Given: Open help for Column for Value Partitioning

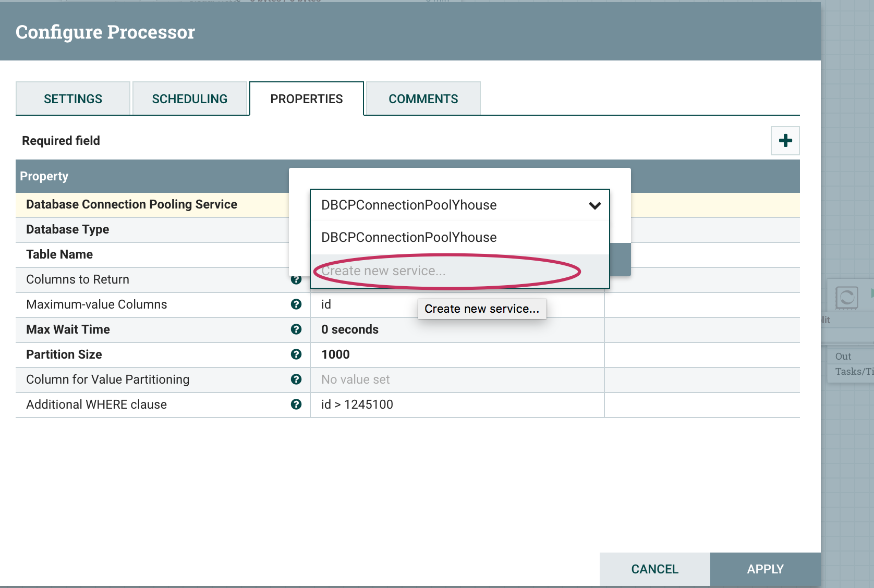Looking at the screenshot, I should coord(296,379).
